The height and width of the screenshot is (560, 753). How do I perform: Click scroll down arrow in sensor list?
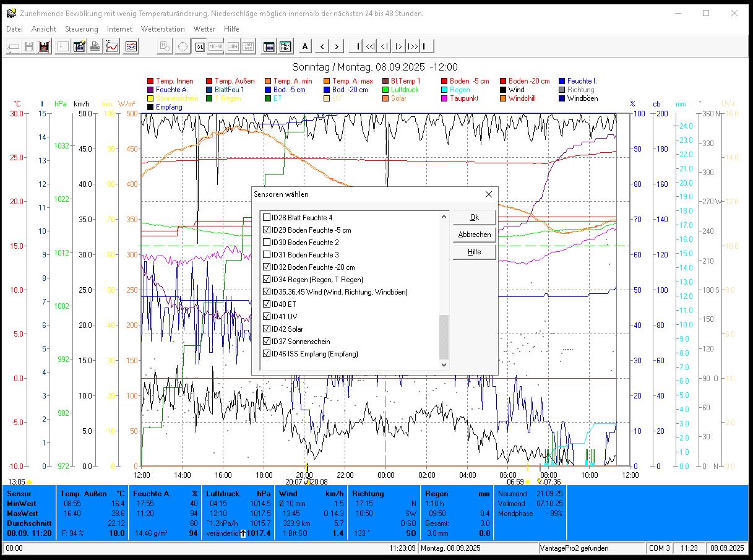pos(444,365)
